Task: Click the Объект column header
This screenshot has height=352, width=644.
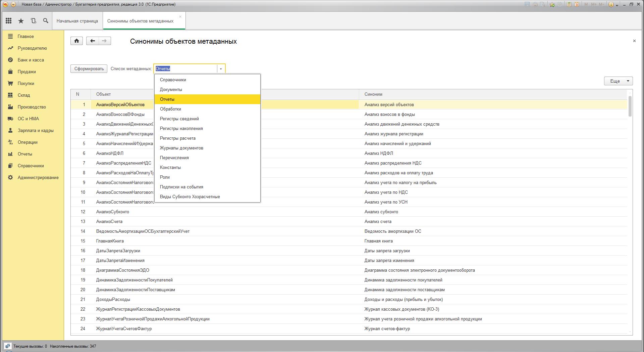Action: (x=225, y=94)
